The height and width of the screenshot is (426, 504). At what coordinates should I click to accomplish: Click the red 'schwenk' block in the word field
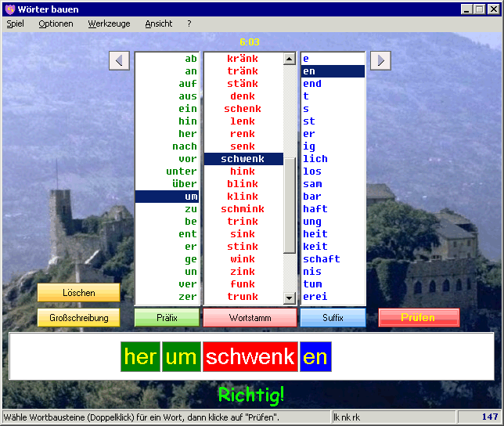pos(250,357)
